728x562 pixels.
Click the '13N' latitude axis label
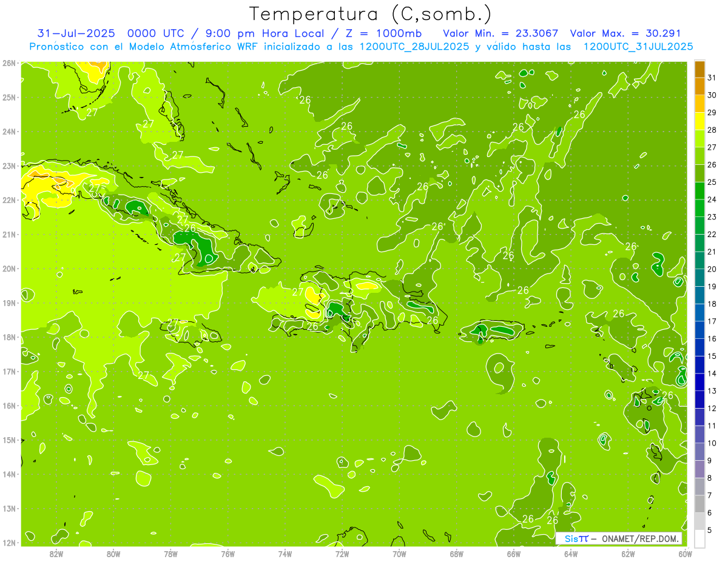[x=8, y=508]
